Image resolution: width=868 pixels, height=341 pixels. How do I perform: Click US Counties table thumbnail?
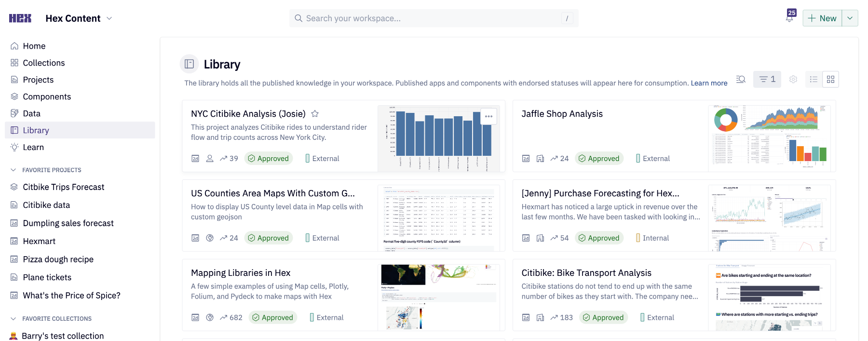(439, 218)
